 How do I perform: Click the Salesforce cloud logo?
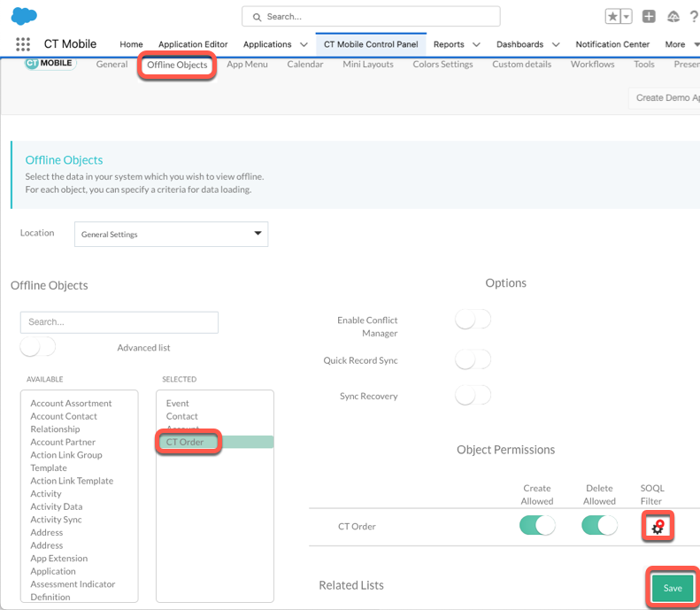pos(24,16)
